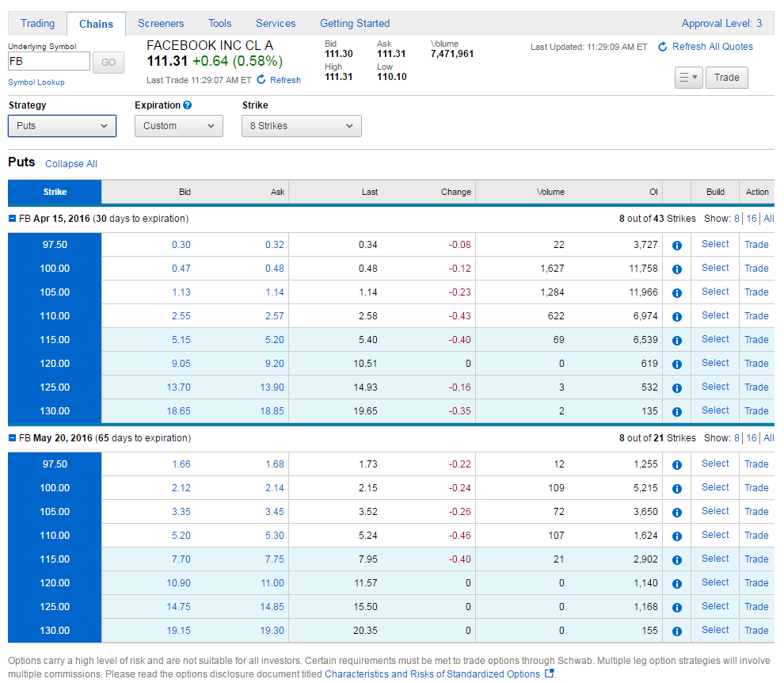Click bid 18.65 on Apr 130.00 put
The height and width of the screenshot is (683, 784).
178,411
